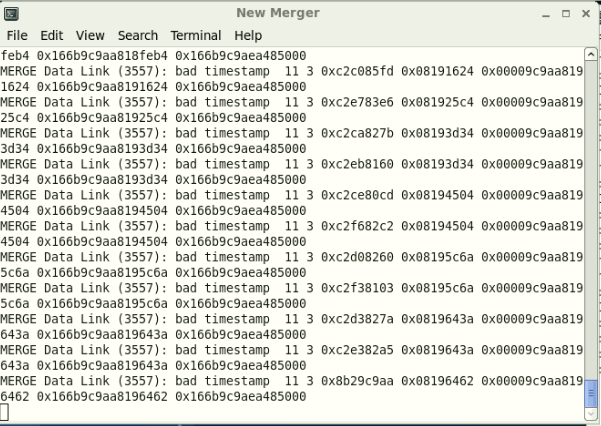Maximize the New Merger window
Image resolution: width=601 pixels, height=426 pixels.
point(566,14)
